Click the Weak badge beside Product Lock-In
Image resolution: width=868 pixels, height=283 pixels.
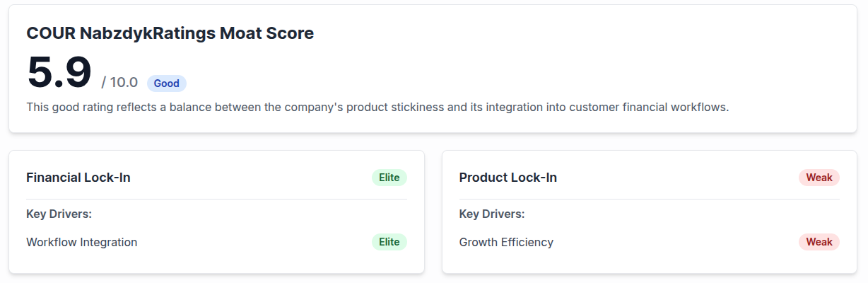point(819,178)
